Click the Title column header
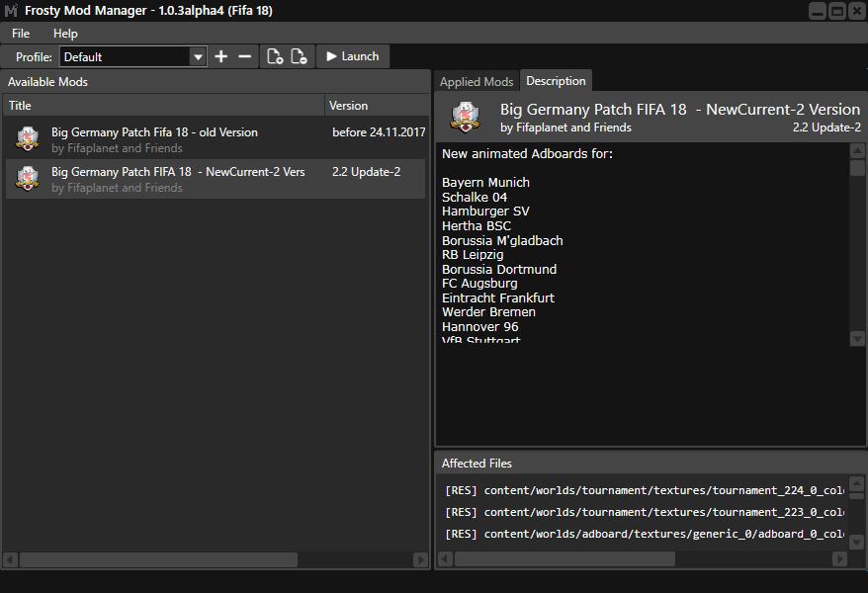Viewport: 868px width, 593px height. pyautogui.click(x=164, y=105)
